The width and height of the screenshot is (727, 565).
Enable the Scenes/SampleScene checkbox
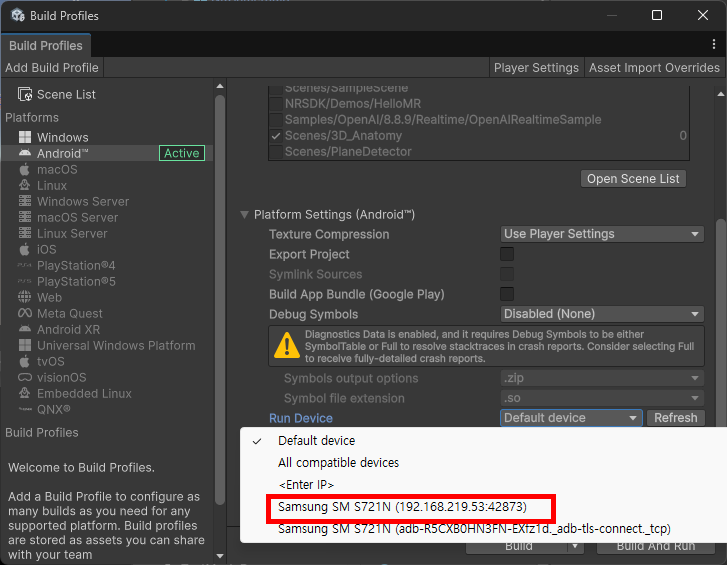(276, 88)
